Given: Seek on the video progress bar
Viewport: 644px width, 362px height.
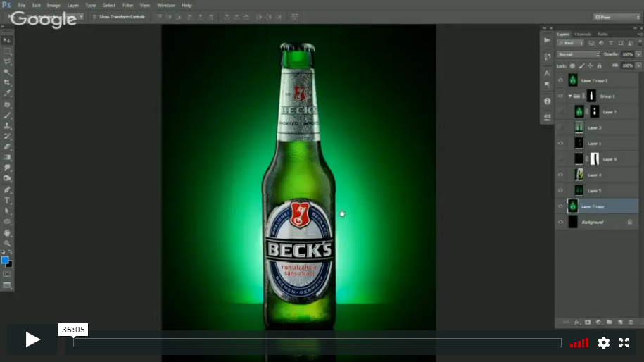Looking at the screenshot, I should click(x=317, y=343).
